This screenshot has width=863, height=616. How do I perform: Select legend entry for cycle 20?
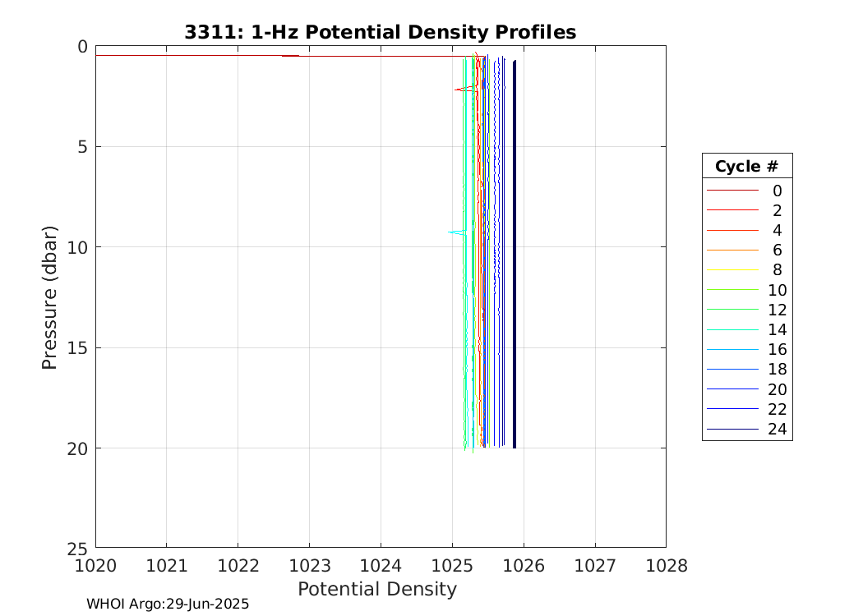[747, 389]
